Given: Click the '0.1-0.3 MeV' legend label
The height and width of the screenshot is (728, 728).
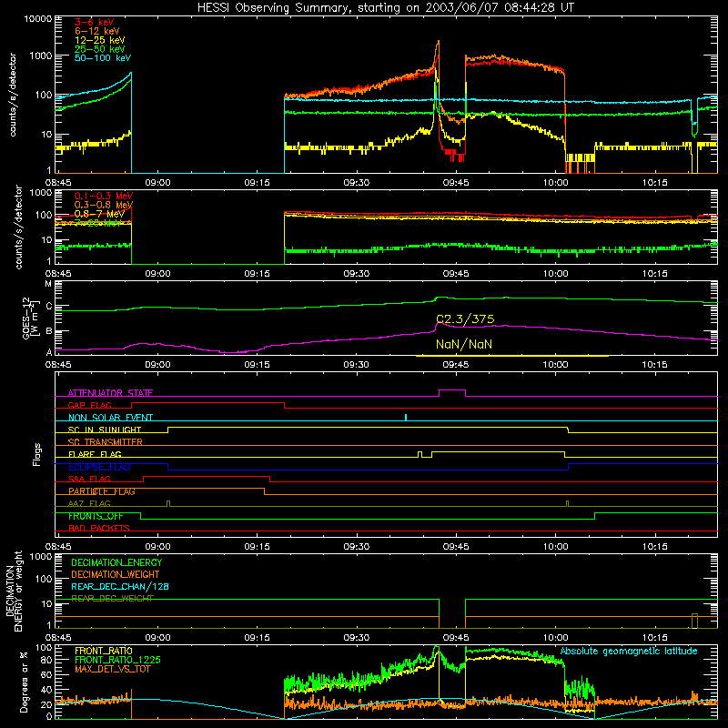Looking at the screenshot, I should point(104,196).
